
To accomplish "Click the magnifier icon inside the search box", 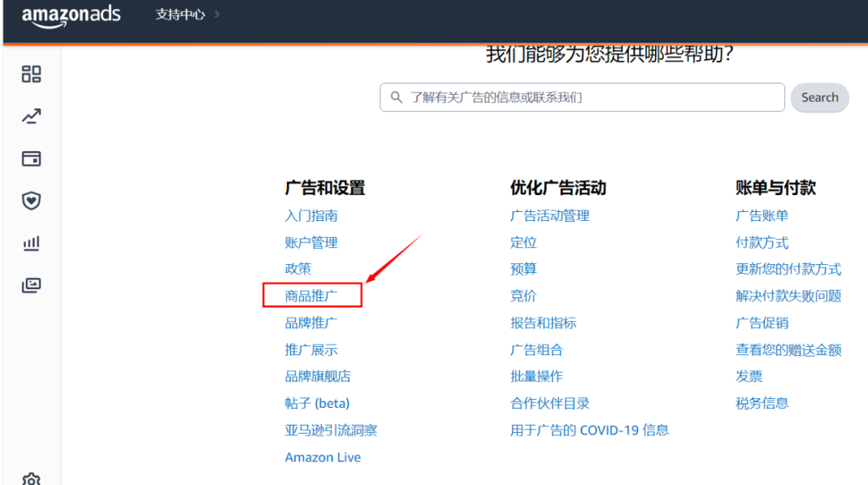I will [x=396, y=97].
